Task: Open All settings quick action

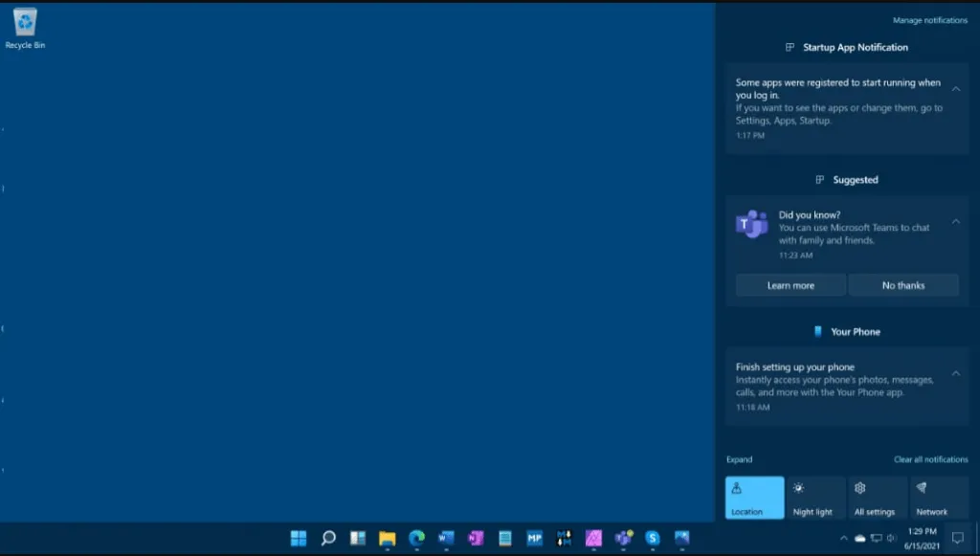Action: click(877, 498)
